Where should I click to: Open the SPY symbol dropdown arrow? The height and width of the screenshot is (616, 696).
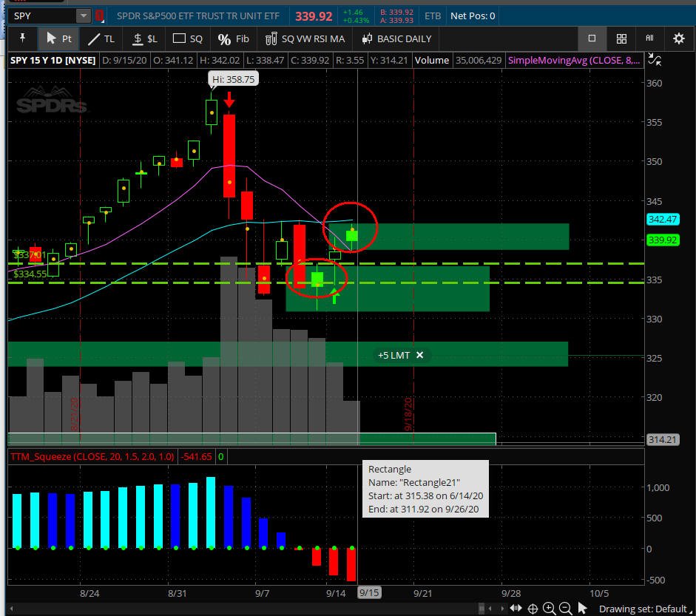pos(83,16)
